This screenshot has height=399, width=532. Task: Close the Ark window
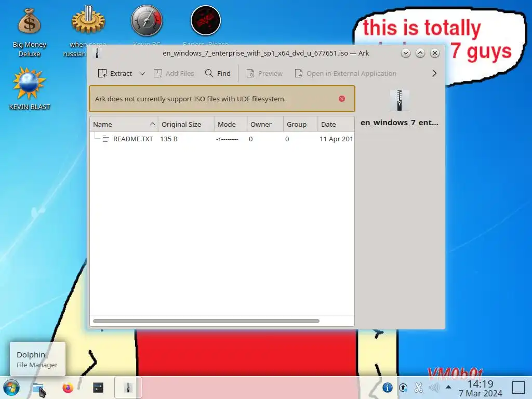tap(435, 53)
